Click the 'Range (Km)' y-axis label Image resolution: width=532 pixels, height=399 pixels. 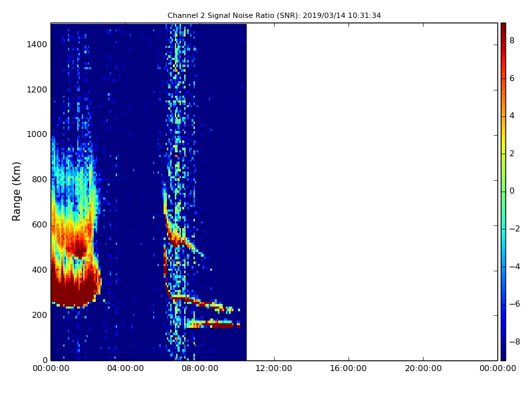point(16,192)
